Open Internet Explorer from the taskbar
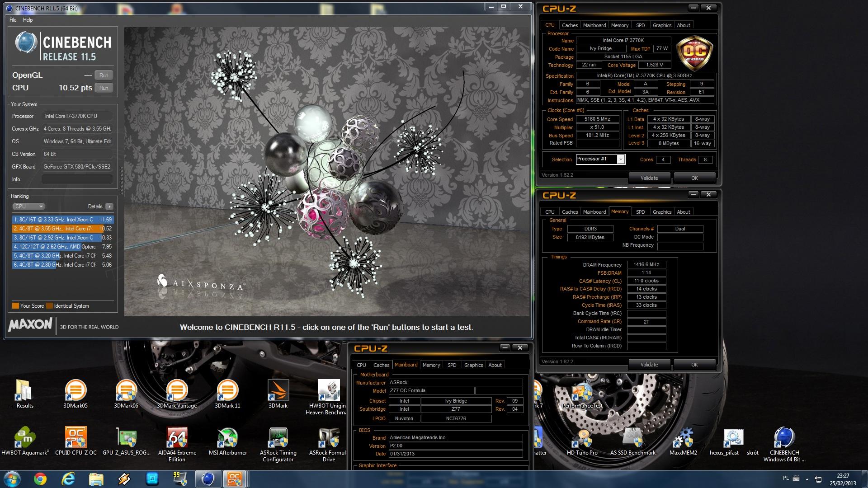This screenshot has width=868, height=488. tap(68, 479)
